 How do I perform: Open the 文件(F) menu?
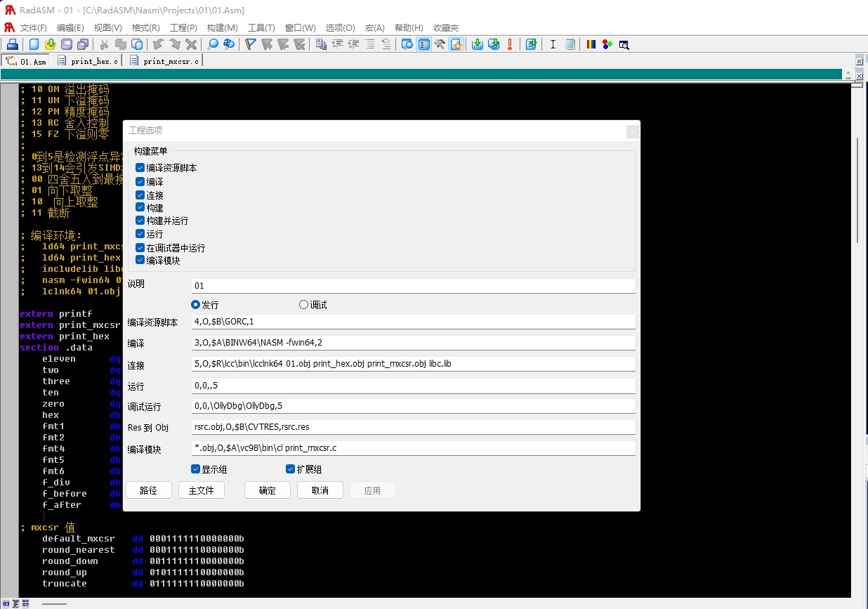[33, 27]
